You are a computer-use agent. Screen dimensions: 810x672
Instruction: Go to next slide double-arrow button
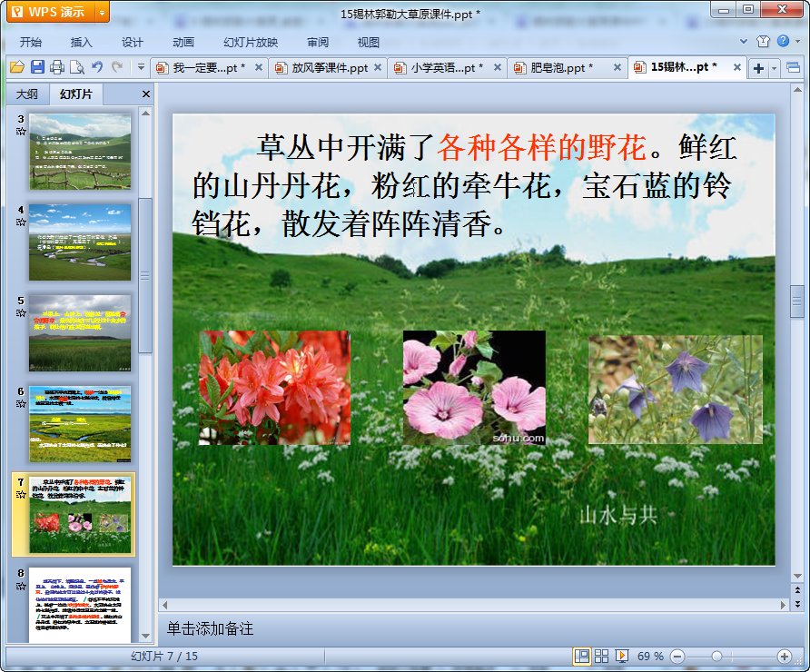click(797, 603)
